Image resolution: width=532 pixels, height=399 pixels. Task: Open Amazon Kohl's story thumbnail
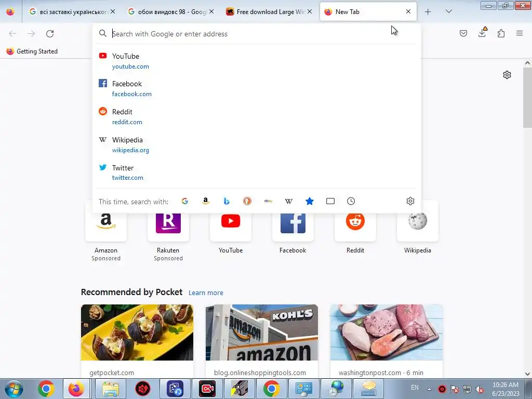point(262,332)
